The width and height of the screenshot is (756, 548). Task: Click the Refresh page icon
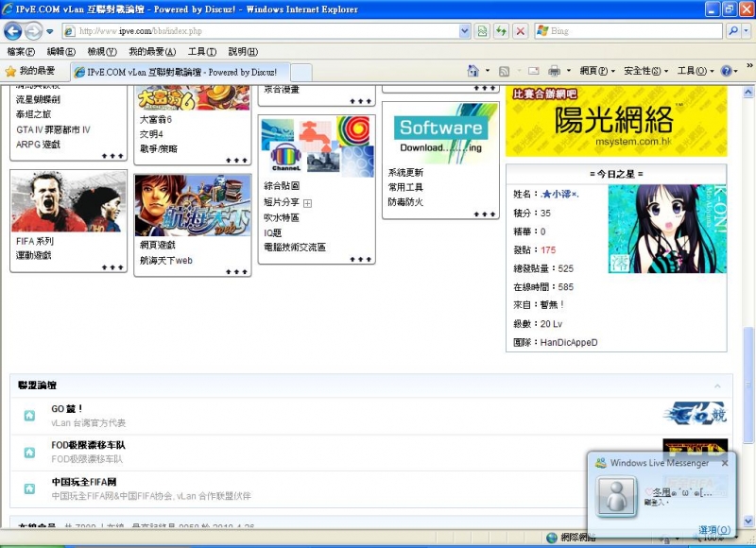point(500,30)
